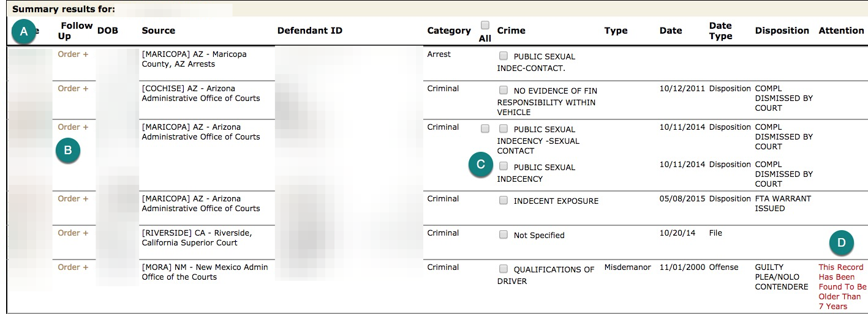Click the green D annotation marker
The image size is (868, 314).
pos(842,243)
